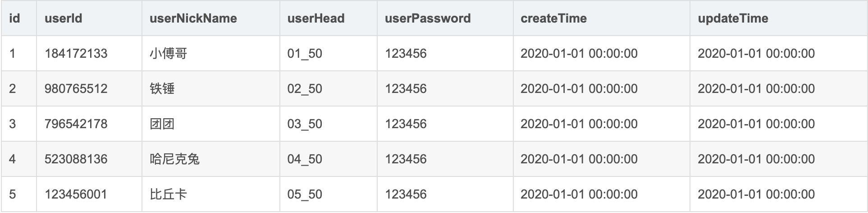
Task: Select the userPassword column header
Action: (x=428, y=19)
